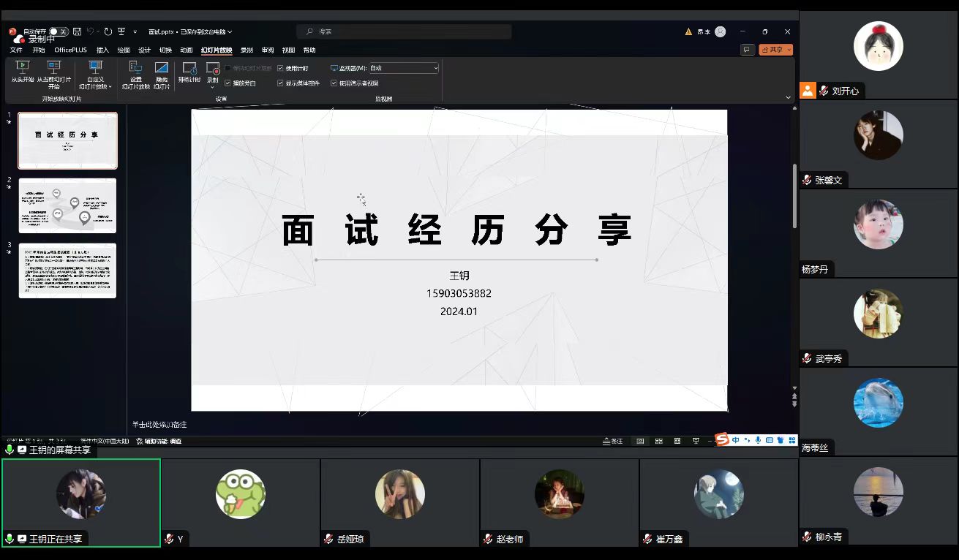Uncheck the 播放旁白 checkbox
The image size is (959, 560).
(227, 83)
